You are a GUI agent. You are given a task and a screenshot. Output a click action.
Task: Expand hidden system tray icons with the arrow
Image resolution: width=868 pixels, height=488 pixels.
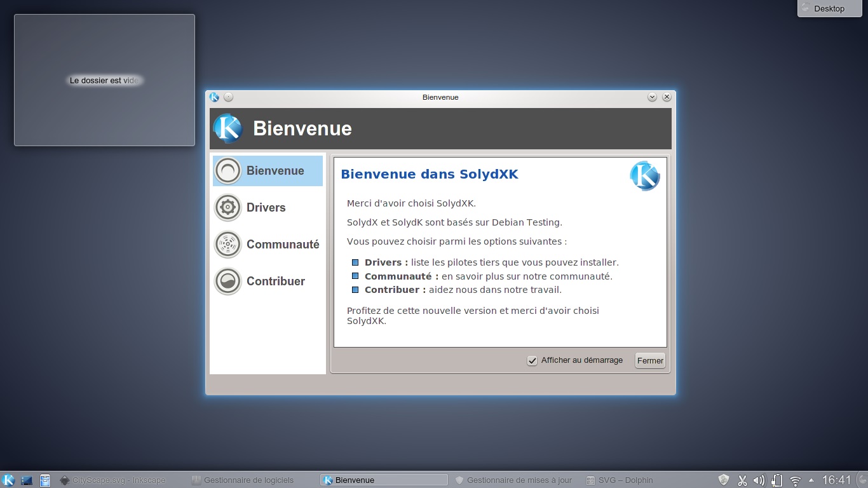811,480
